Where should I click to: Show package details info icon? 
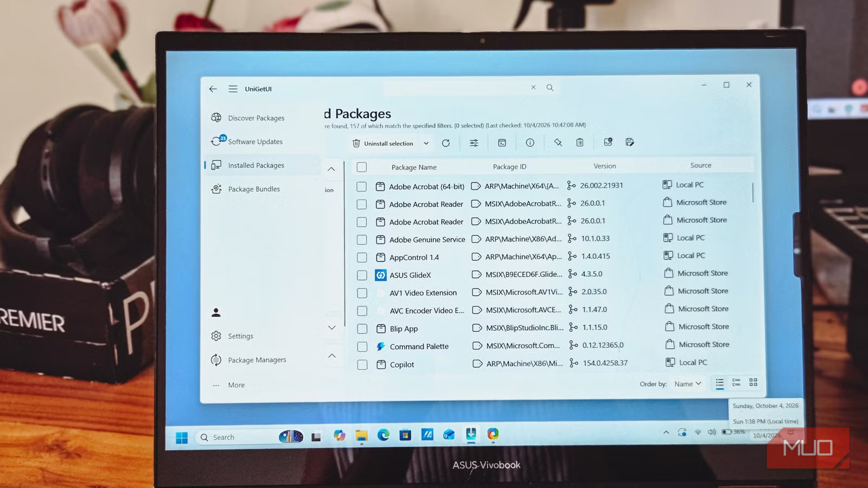click(x=530, y=143)
